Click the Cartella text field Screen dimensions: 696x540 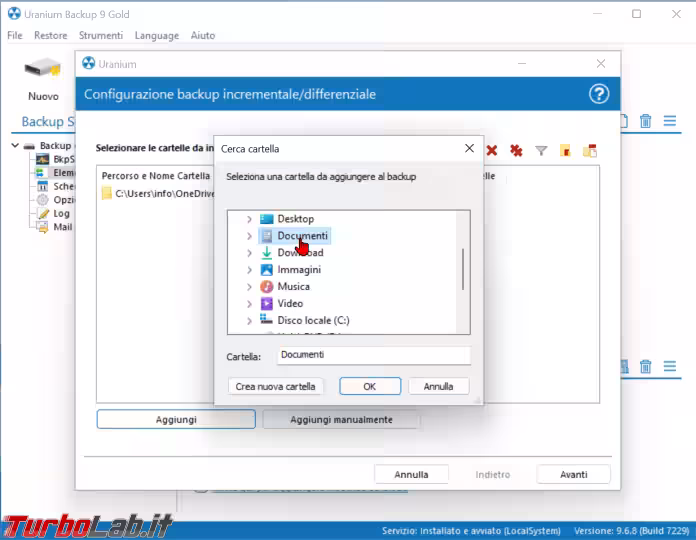[x=374, y=355]
